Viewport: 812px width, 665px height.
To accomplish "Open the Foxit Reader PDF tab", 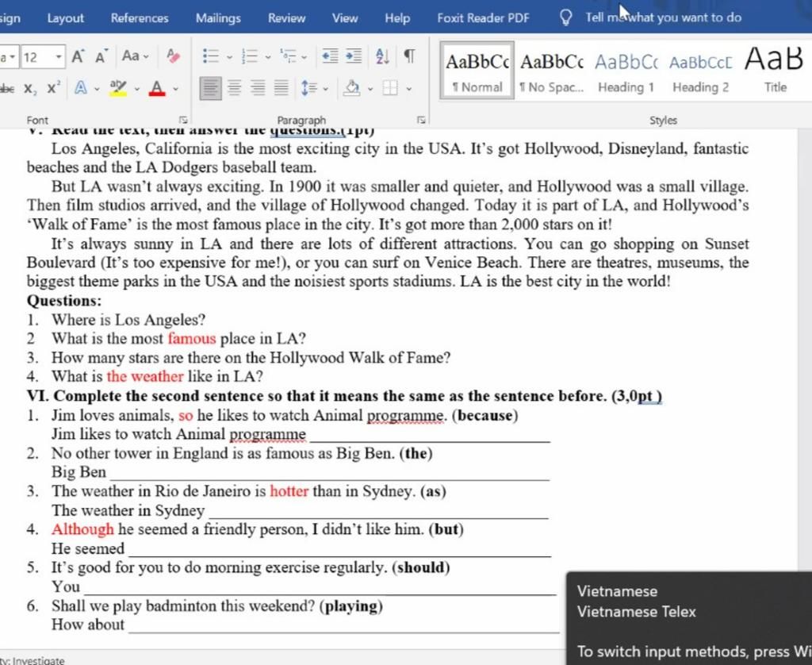I will click(x=483, y=18).
